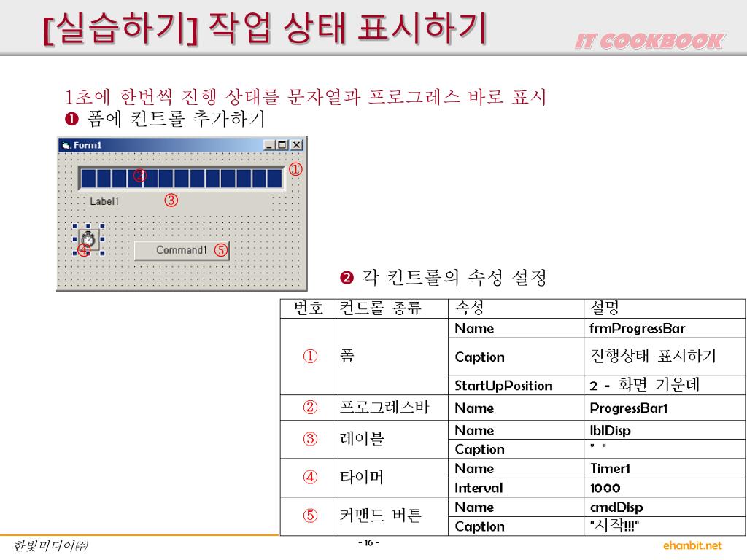
Task: Click the 번호 column header
Action: tap(309, 308)
